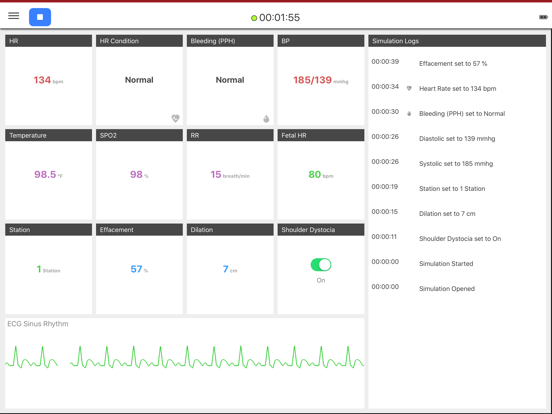Select the Station value 1

pos(48,269)
